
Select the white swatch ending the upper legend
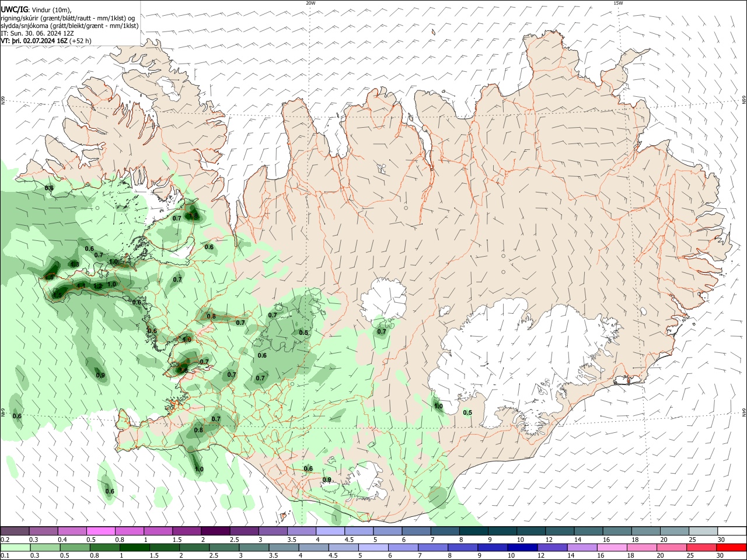pos(732,531)
